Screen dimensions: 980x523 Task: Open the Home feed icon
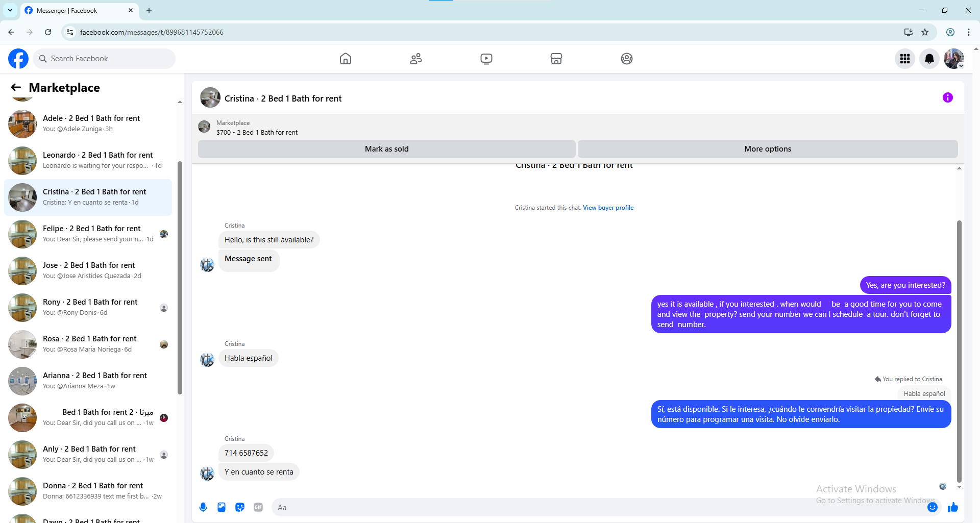coord(346,59)
